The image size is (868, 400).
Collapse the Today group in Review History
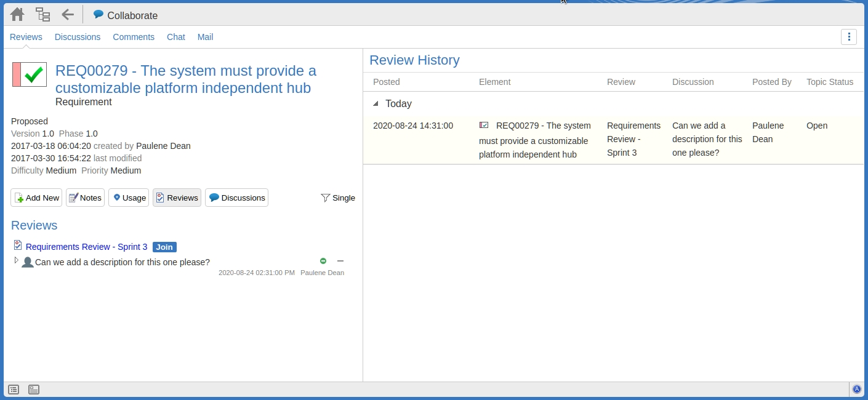tap(376, 104)
